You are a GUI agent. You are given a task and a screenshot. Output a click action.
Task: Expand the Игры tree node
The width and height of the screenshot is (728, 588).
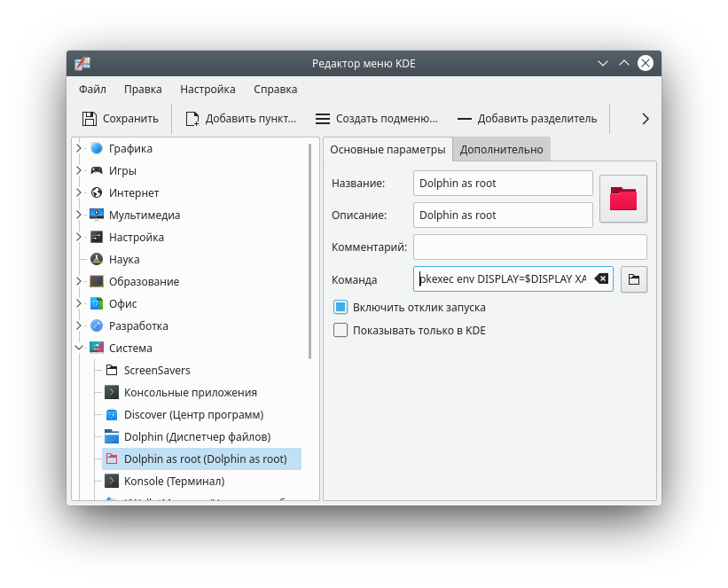tap(79, 170)
